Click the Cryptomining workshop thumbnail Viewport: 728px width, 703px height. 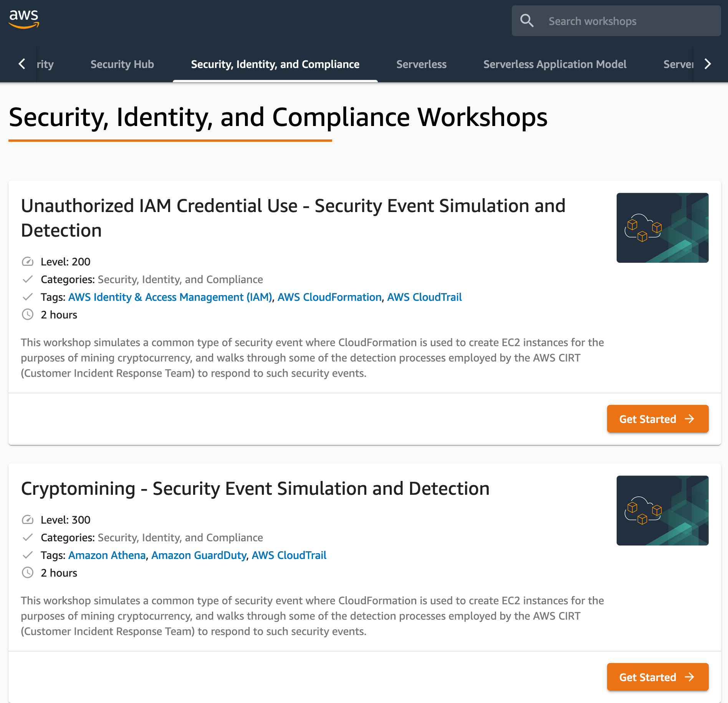662,511
